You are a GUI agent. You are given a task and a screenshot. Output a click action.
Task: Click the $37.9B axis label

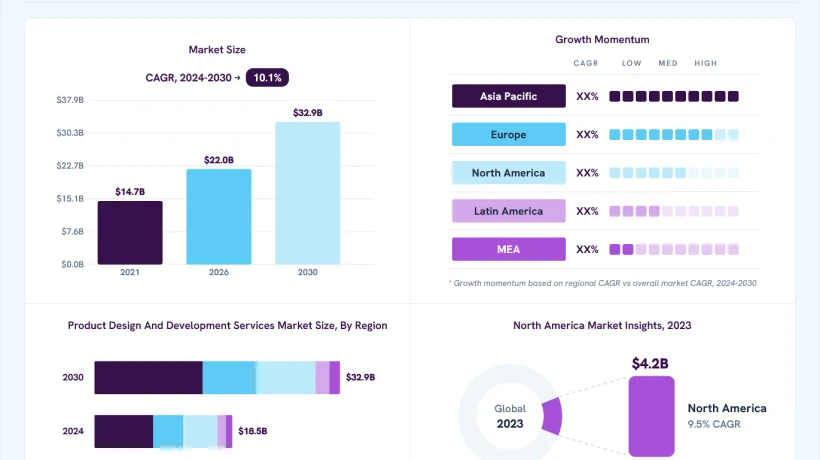pyautogui.click(x=70, y=100)
